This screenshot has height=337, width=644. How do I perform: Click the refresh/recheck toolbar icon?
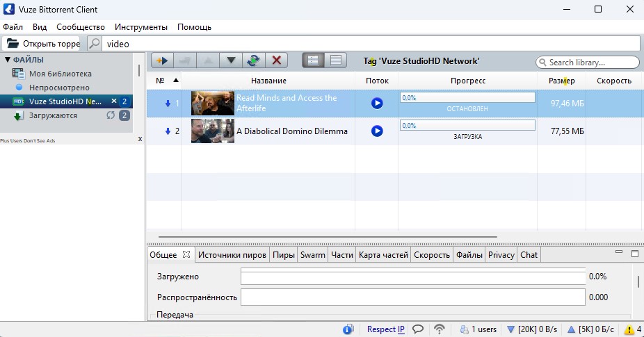click(x=253, y=60)
